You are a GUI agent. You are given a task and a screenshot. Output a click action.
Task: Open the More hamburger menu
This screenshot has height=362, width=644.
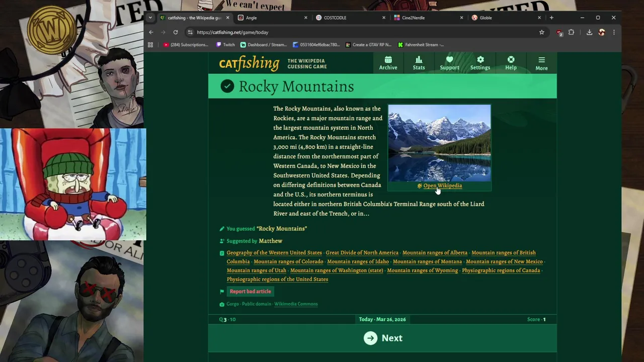541,63
